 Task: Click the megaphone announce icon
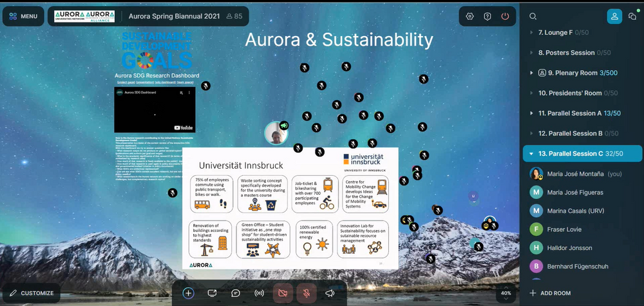click(x=330, y=292)
